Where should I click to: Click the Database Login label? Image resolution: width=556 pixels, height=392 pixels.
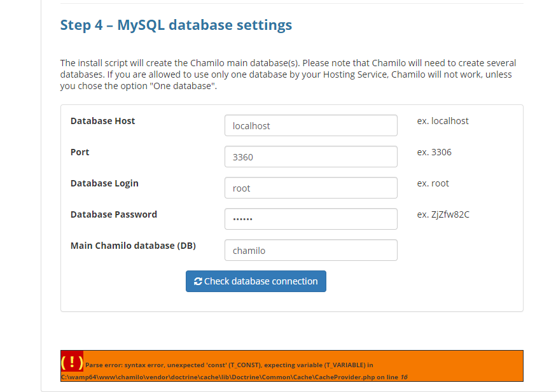click(x=104, y=183)
